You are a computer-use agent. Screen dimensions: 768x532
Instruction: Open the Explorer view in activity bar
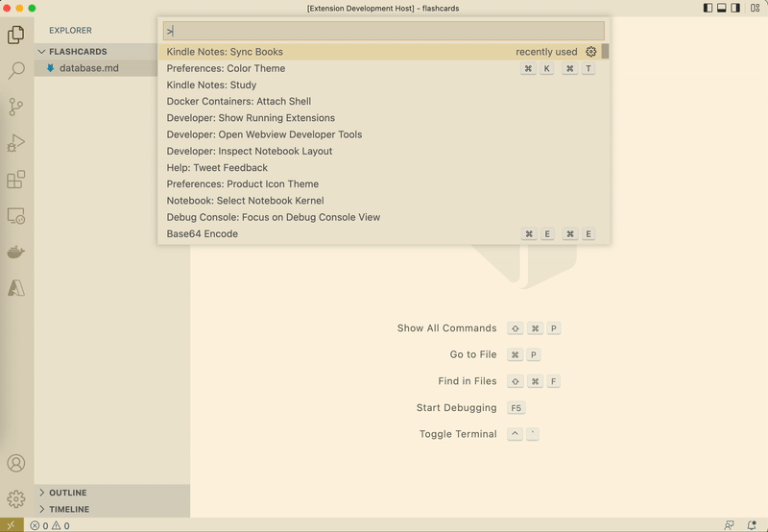click(x=16, y=35)
